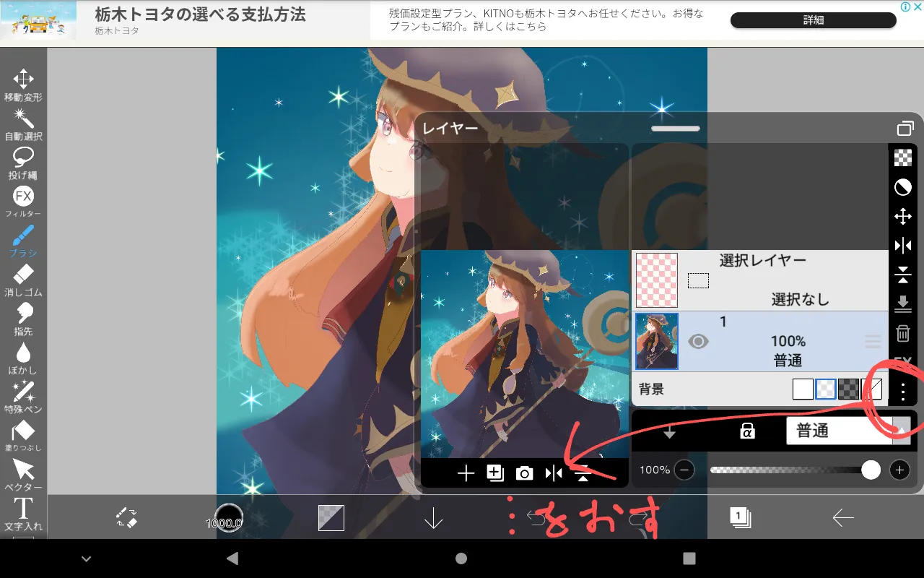Choose light checkered 背景 background swatch

tap(826, 389)
